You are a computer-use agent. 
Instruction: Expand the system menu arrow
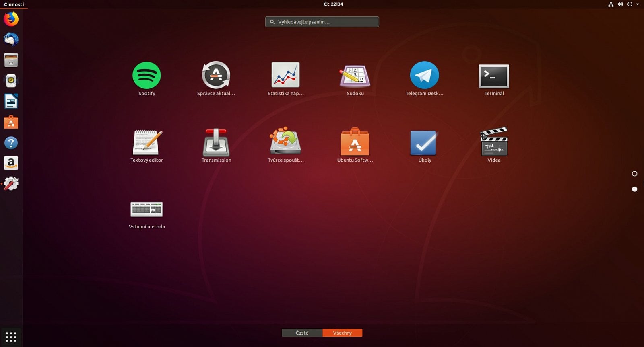click(638, 4)
